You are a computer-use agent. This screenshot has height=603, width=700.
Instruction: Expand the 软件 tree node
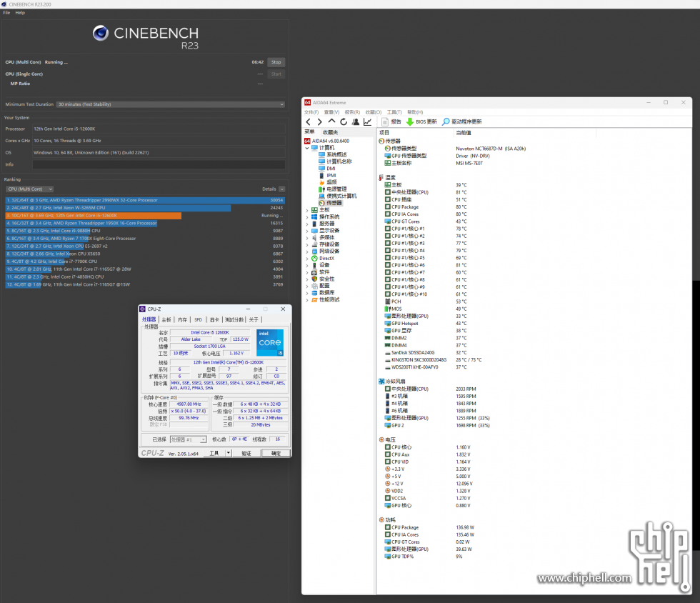pos(307,272)
